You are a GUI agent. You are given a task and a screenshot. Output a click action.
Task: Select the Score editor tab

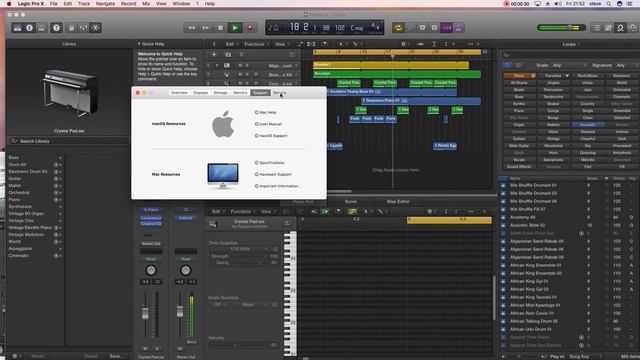351,202
